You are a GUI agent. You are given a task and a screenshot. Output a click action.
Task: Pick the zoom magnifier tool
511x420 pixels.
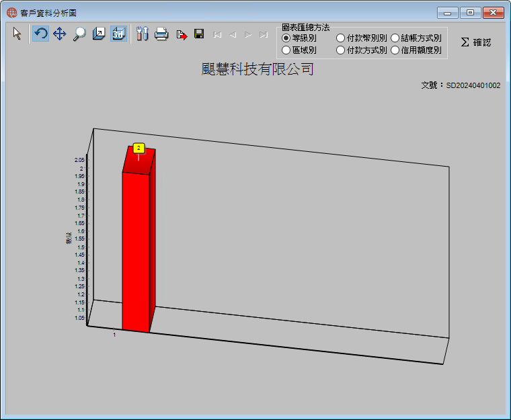pyautogui.click(x=79, y=34)
